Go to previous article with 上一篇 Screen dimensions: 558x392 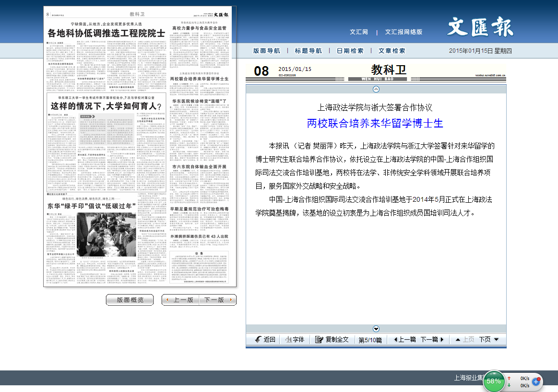404,339
